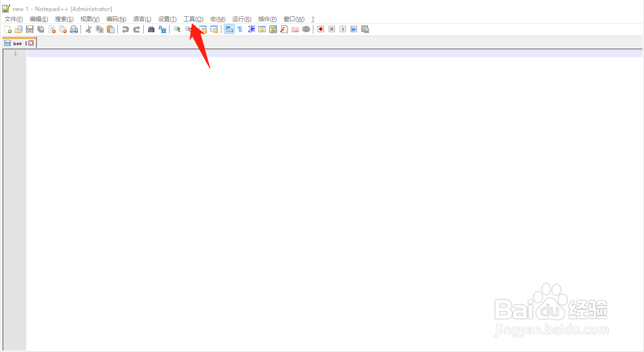Viewport: 644px width, 352px height.
Task: Stop macro recording square icon
Action: point(332,29)
